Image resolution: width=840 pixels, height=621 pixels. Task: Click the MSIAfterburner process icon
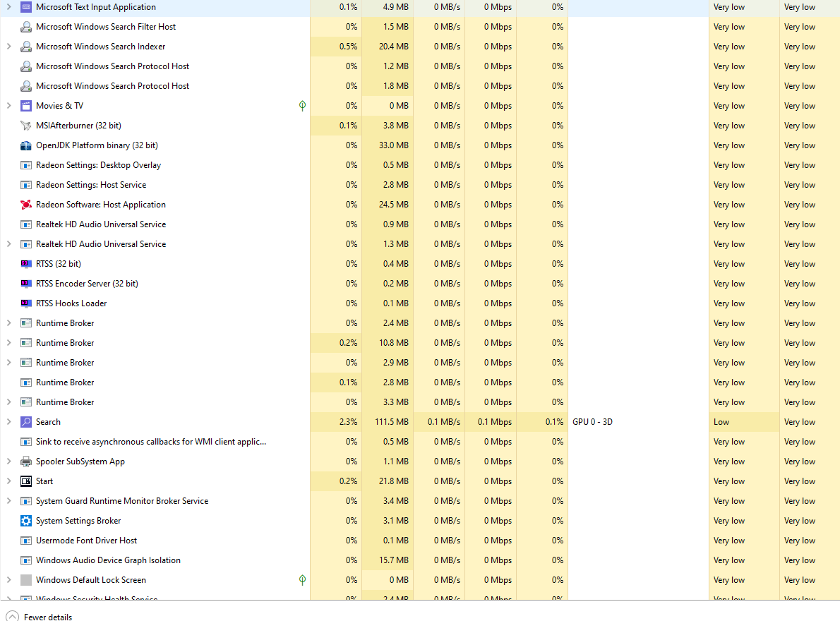tap(26, 126)
